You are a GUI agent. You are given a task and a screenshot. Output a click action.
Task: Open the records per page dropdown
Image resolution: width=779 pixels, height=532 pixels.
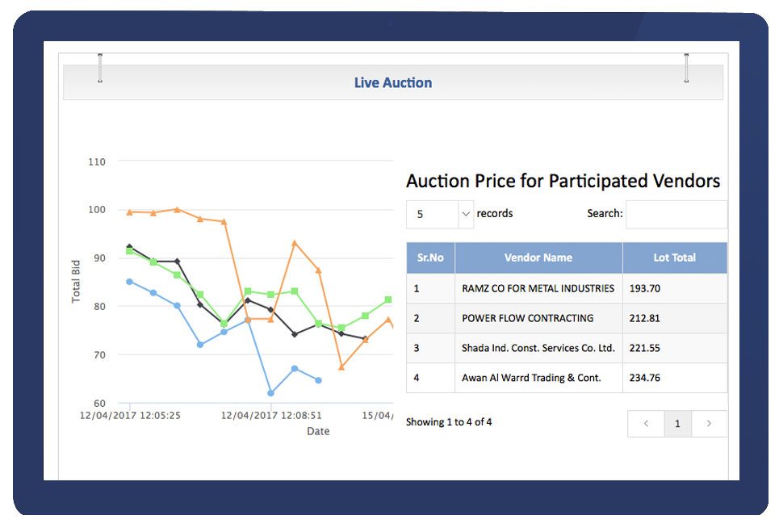click(x=440, y=215)
